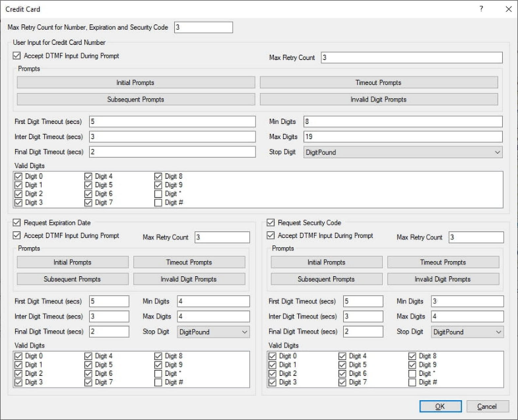Confirm settings with the OK button
Image resolution: width=518 pixels, height=420 pixels.
[440, 406]
